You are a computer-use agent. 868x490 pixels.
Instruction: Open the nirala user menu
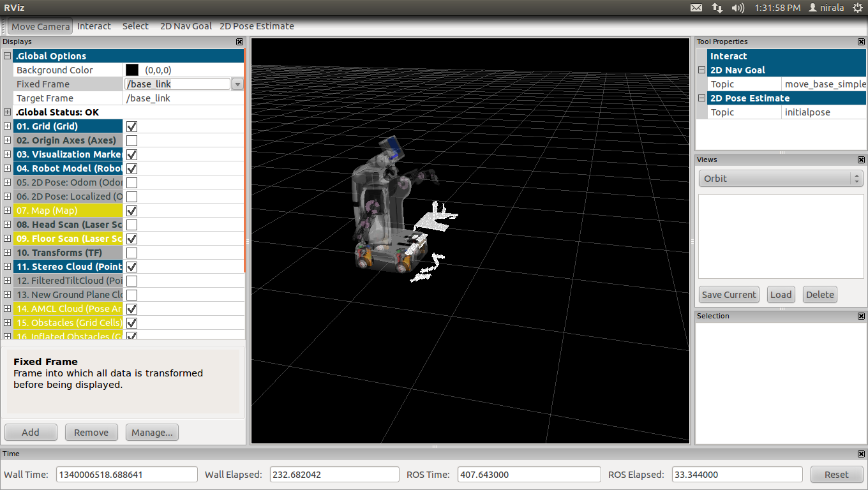826,8
